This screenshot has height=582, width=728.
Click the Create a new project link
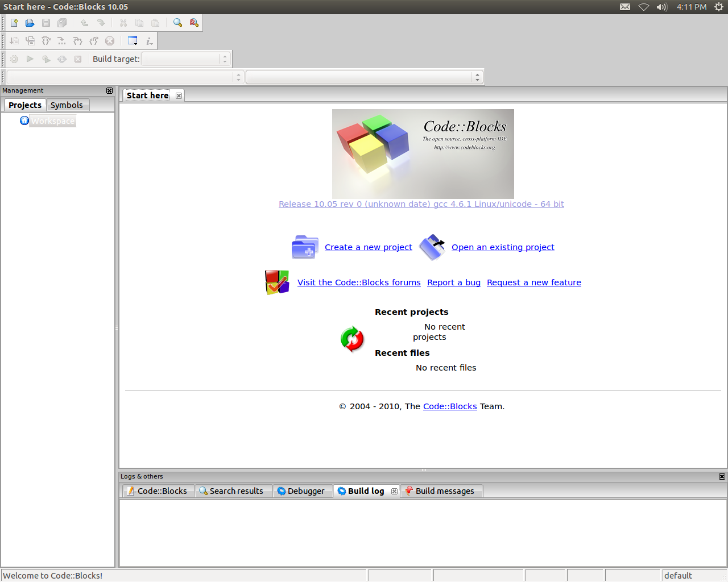[x=368, y=247]
